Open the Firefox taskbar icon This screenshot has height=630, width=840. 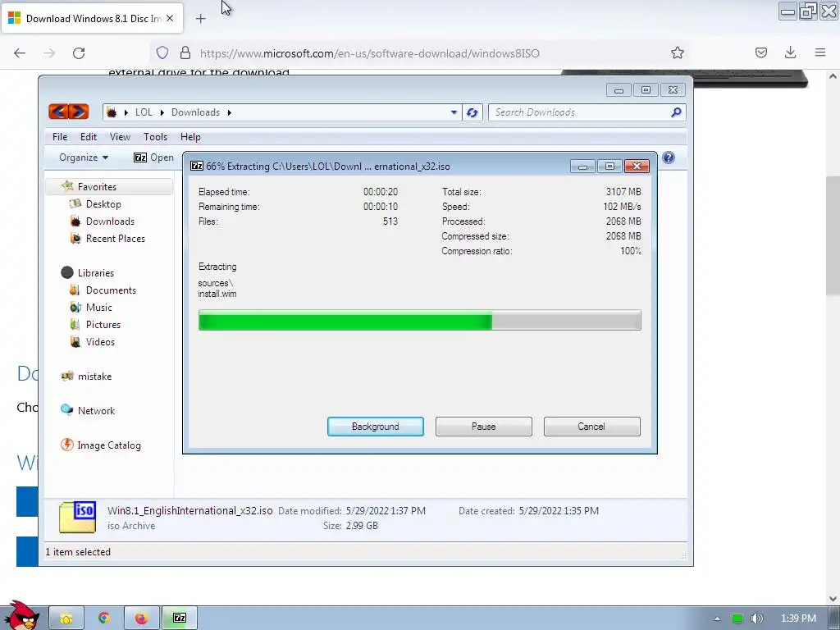[x=141, y=618]
